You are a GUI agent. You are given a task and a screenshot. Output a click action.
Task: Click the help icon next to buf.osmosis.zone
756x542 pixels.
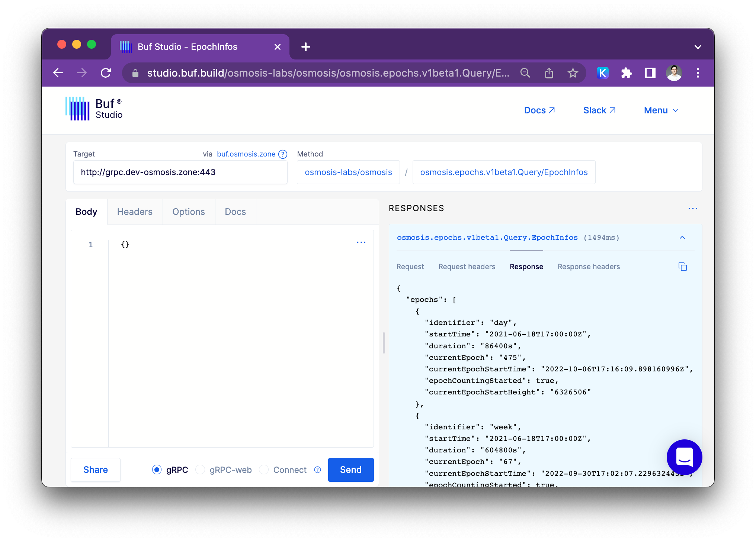[x=283, y=154]
